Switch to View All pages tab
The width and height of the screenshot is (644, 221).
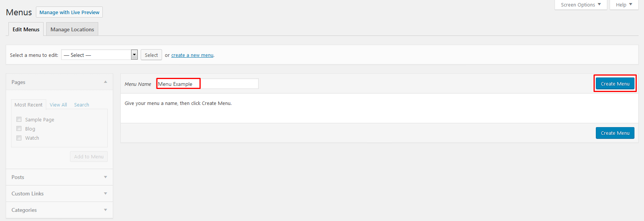click(58, 105)
